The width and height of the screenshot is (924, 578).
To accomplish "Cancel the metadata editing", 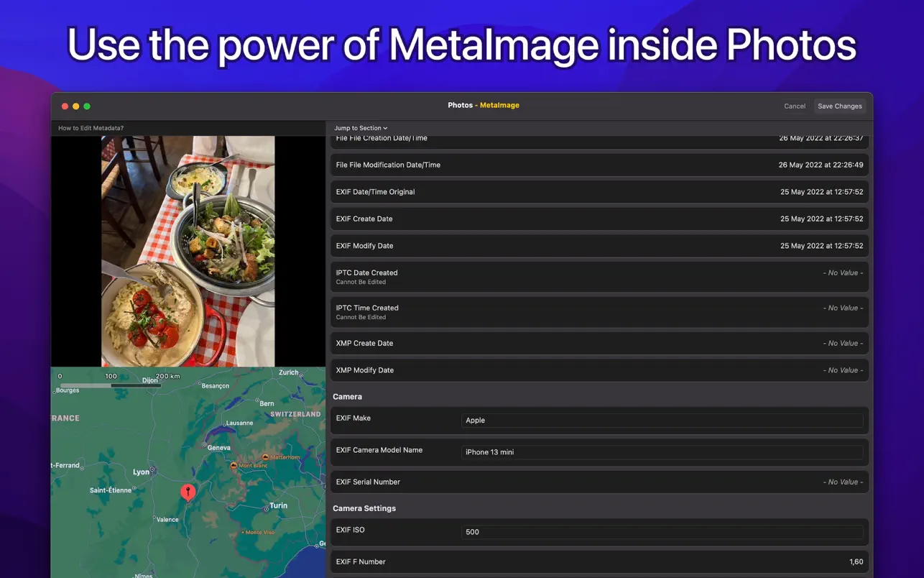I will pyautogui.click(x=794, y=106).
